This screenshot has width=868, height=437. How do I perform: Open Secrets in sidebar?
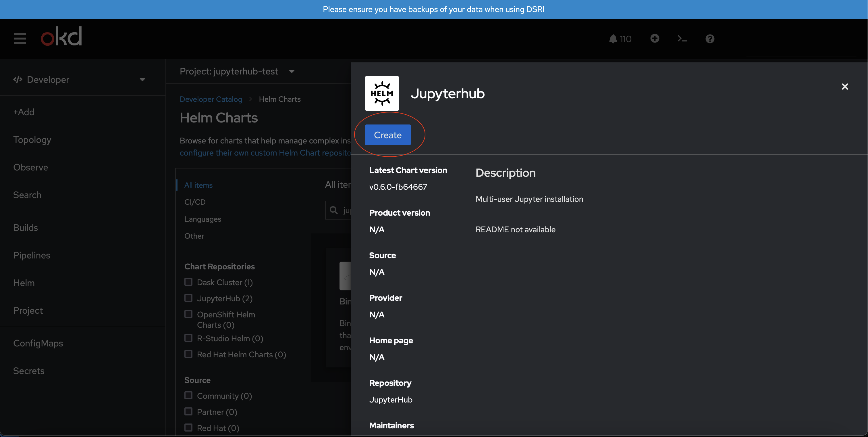click(x=29, y=371)
